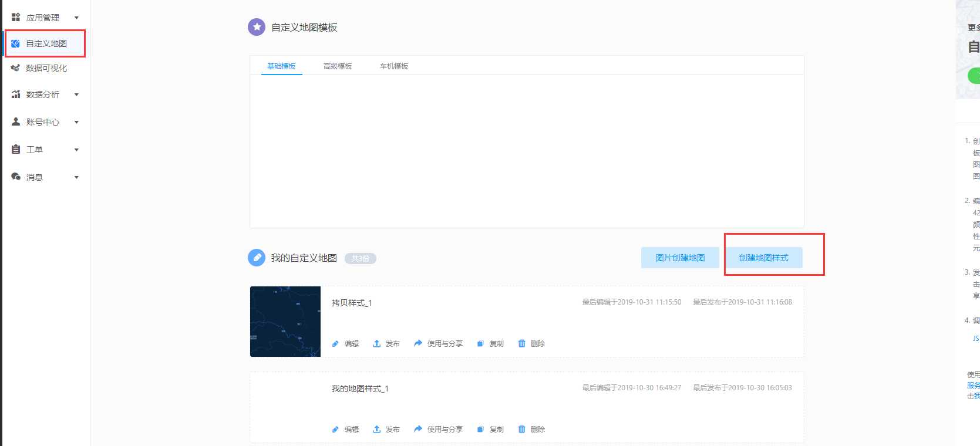The width and height of the screenshot is (980, 446).
Task: Click share arrow icon for 拷贝样式_1
Action: (x=418, y=343)
